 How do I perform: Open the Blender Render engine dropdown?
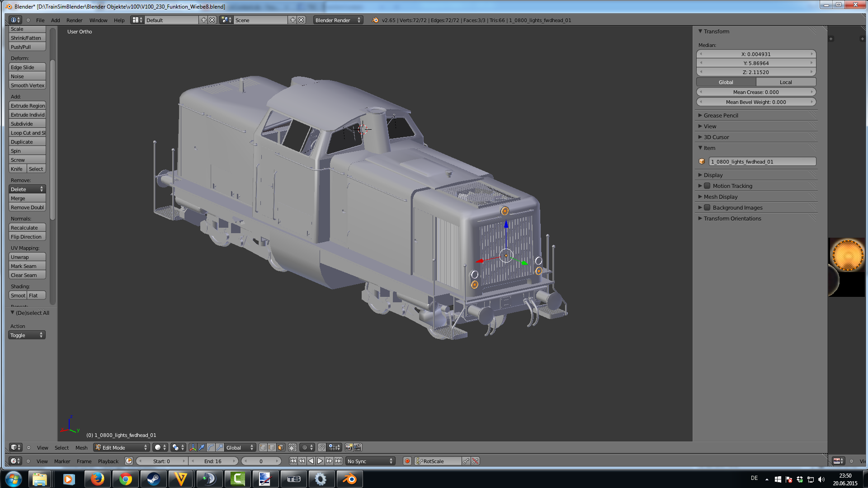point(338,20)
